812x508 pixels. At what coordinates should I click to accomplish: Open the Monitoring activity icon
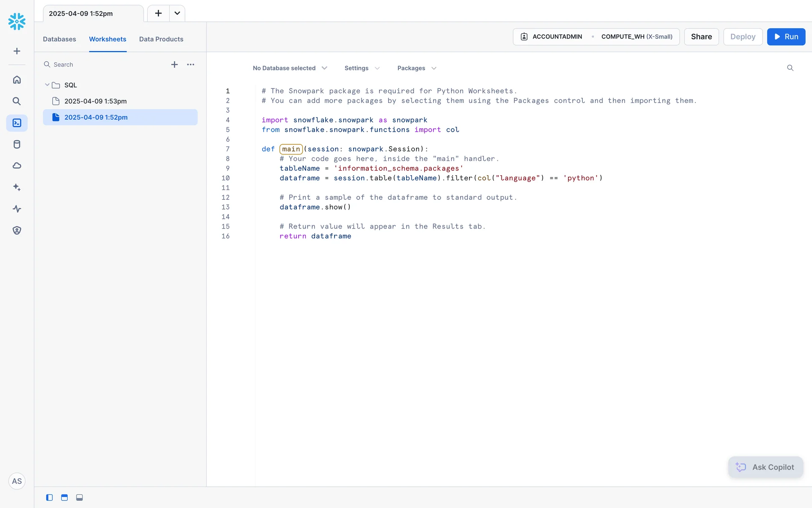point(17,209)
